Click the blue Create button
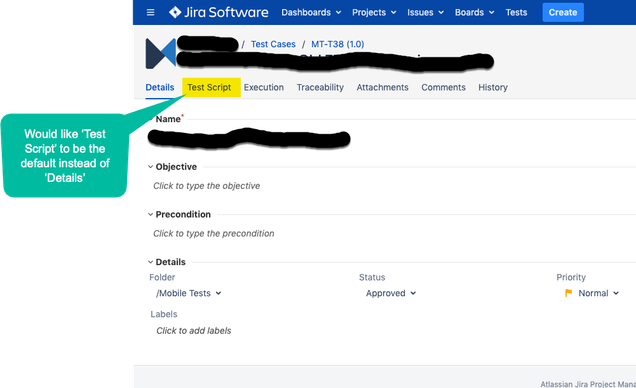The height and width of the screenshot is (388, 636). pyautogui.click(x=563, y=13)
